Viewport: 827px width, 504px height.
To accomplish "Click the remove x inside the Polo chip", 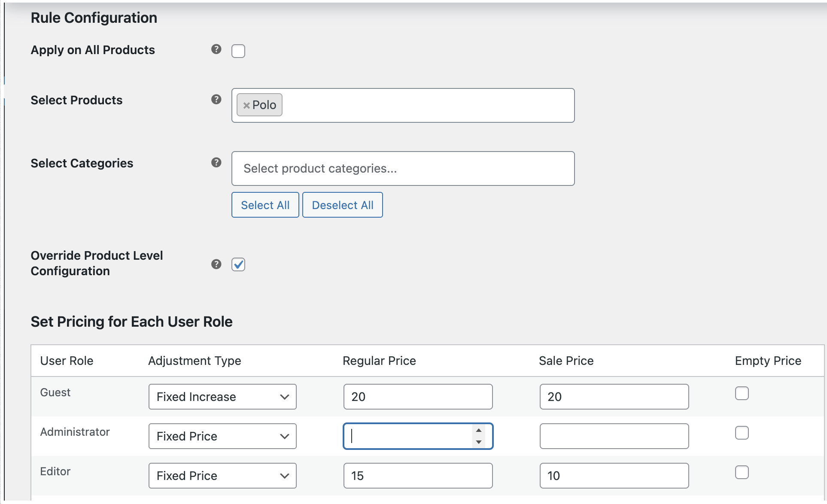I will tap(247, 105).
